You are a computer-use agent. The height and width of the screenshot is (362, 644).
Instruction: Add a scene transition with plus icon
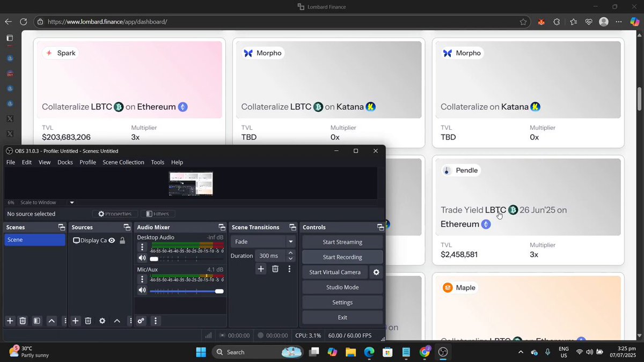pyautogui.click(x=261, y=269)
